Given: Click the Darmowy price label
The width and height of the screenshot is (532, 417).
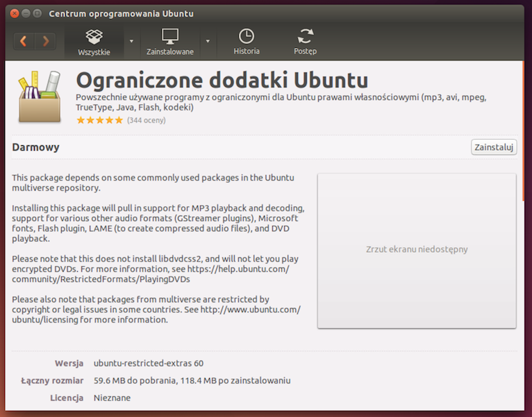Looking at the screenshot, I should pyautogui.click(x=35, y=147).
